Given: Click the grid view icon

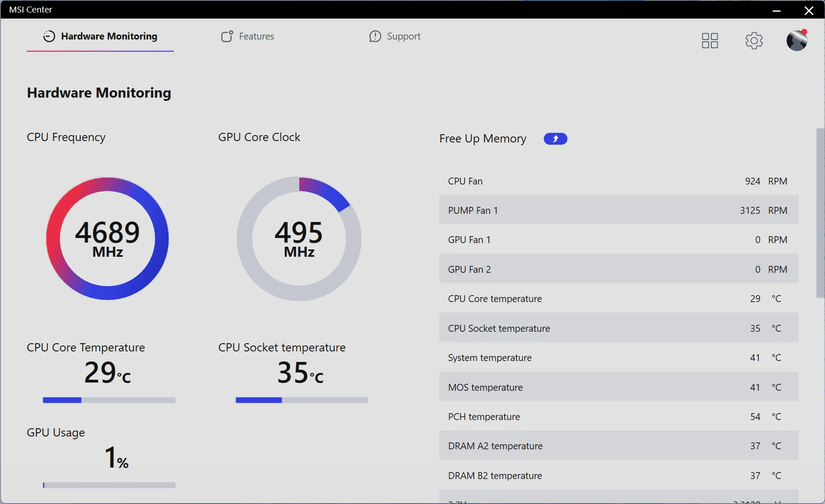Looking at the screenshot, I should [710, 41].
